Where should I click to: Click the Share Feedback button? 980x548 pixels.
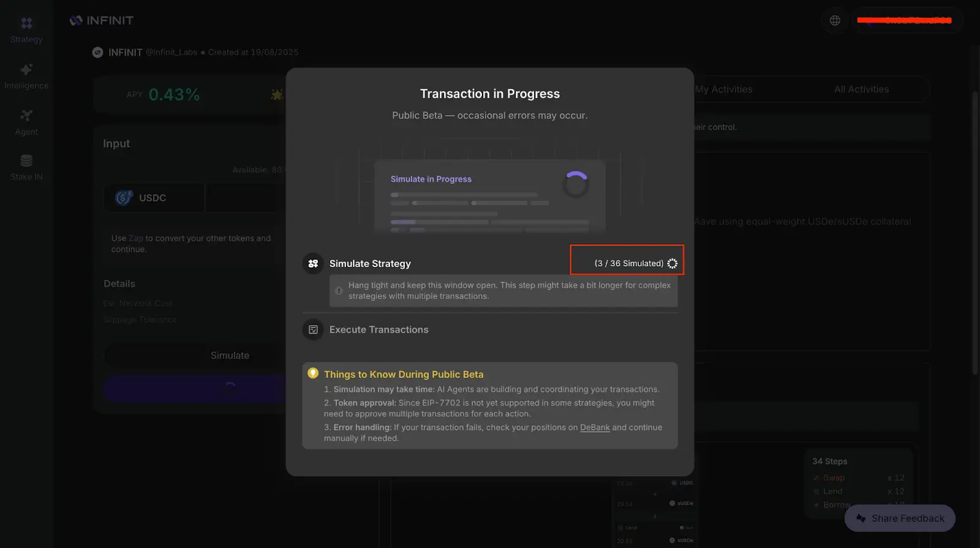click(900, 519)
